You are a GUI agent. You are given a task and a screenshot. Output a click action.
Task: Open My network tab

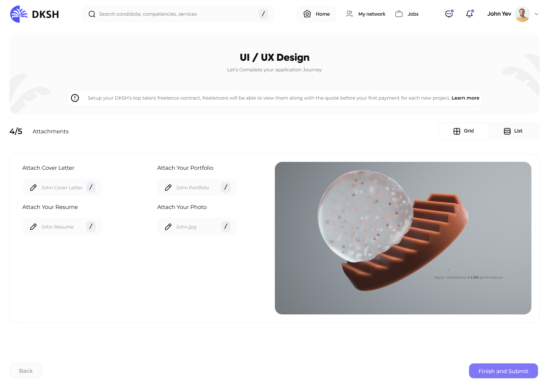[365, 14]
